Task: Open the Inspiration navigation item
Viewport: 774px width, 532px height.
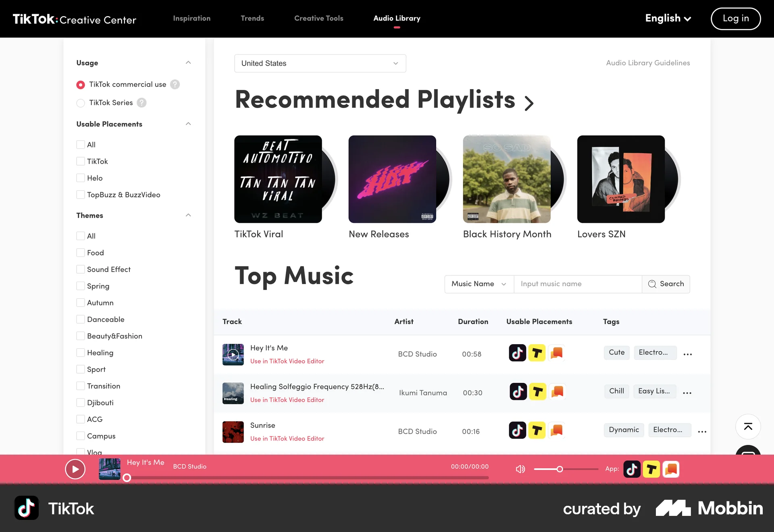Action: pyautogui.click(x=191, y=19)
